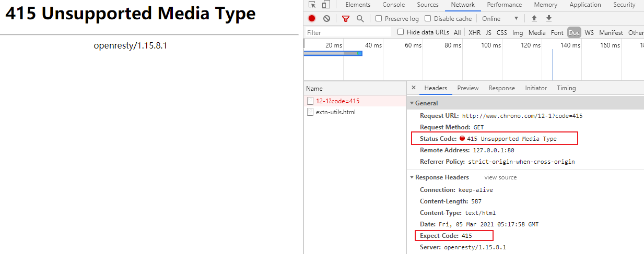Toggle the red filter funnel icon
Viewport: 644px width, 254px height.
click(346, 19)
